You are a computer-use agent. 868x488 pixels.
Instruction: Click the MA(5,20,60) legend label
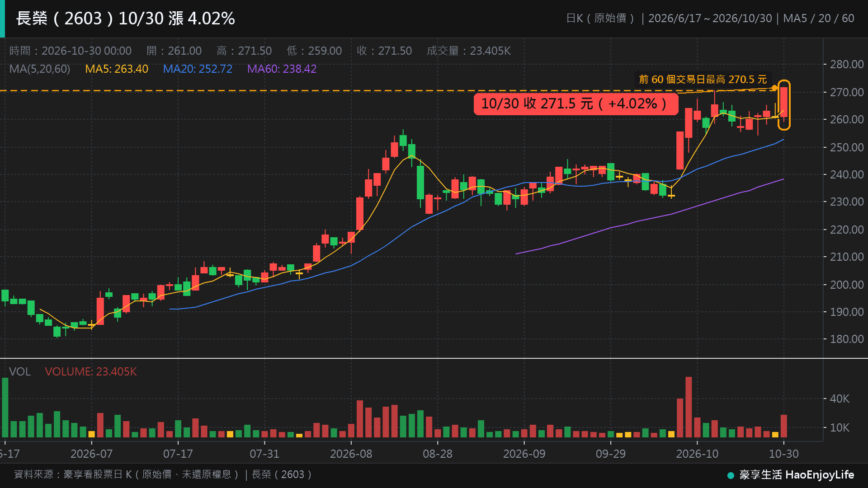(x=40, y=69)
